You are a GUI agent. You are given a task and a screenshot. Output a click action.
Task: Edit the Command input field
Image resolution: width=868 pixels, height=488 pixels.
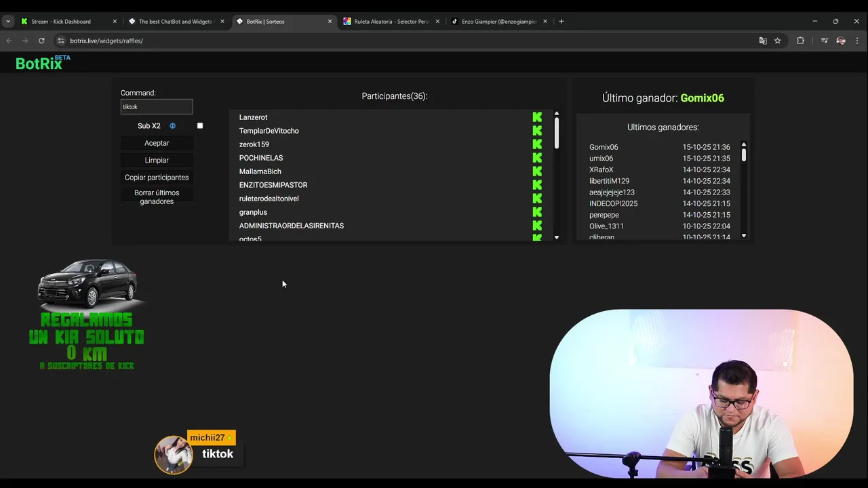tap(157, 106)
